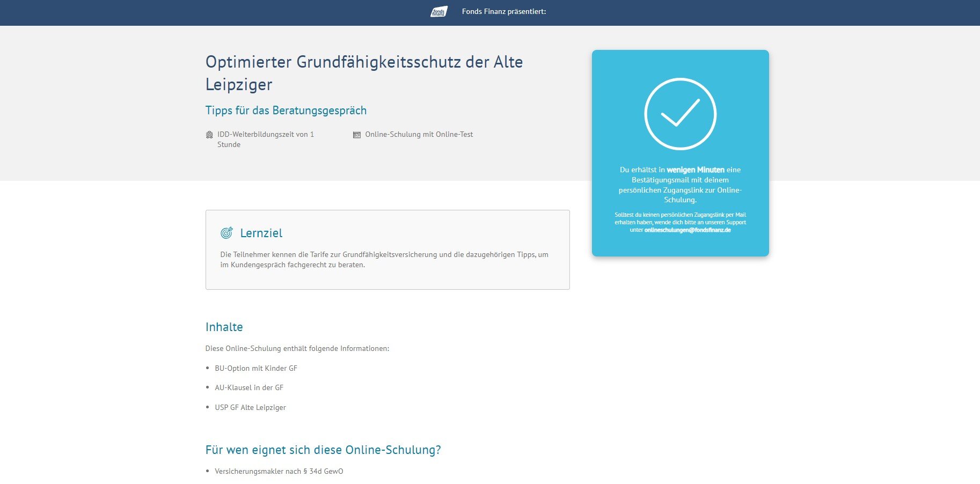
Task: Open the onlineschulungen@fondsfinanz.de email link
Action: tap(688, 230)
